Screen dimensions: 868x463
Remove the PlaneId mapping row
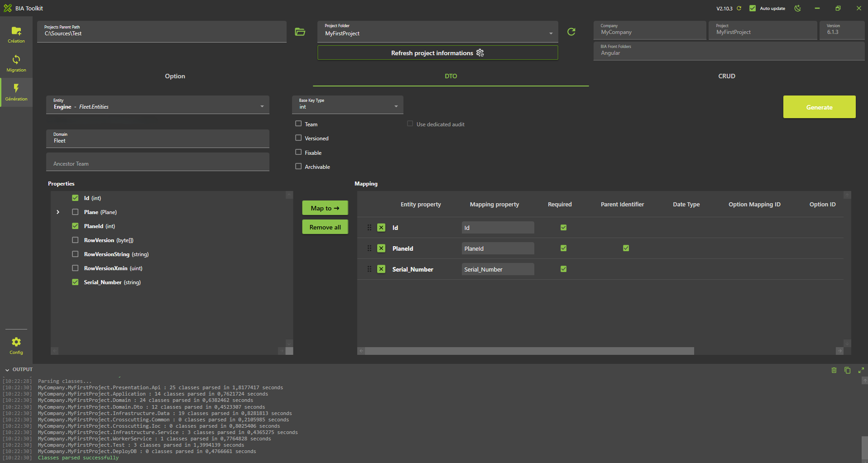pyautogui.click(x=381, y=248)
